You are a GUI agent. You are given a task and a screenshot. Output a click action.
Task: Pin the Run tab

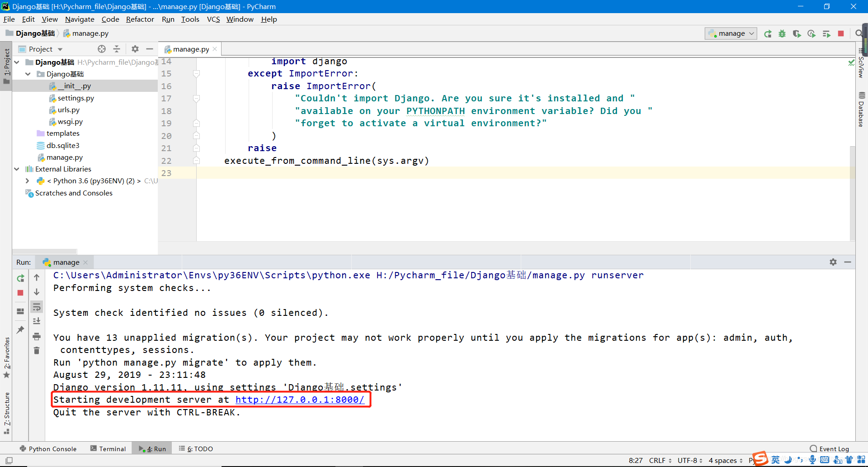point(20,329)
